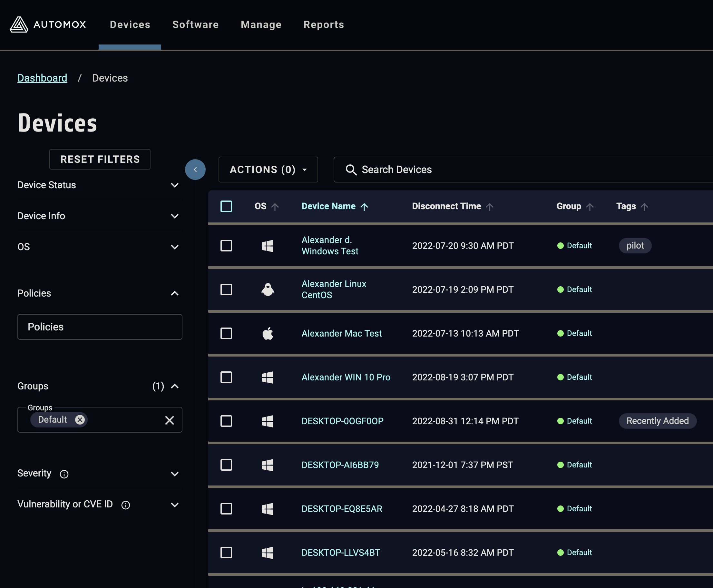Open the Devices nav tab
This screenshot has height=588, width=713.
tap(130, 24)
